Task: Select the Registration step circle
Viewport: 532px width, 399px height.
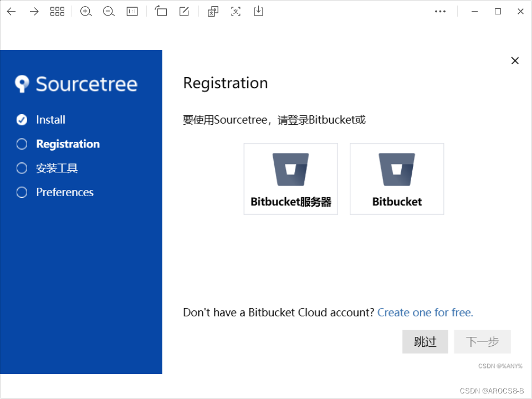Action: (x=22, y=144)
